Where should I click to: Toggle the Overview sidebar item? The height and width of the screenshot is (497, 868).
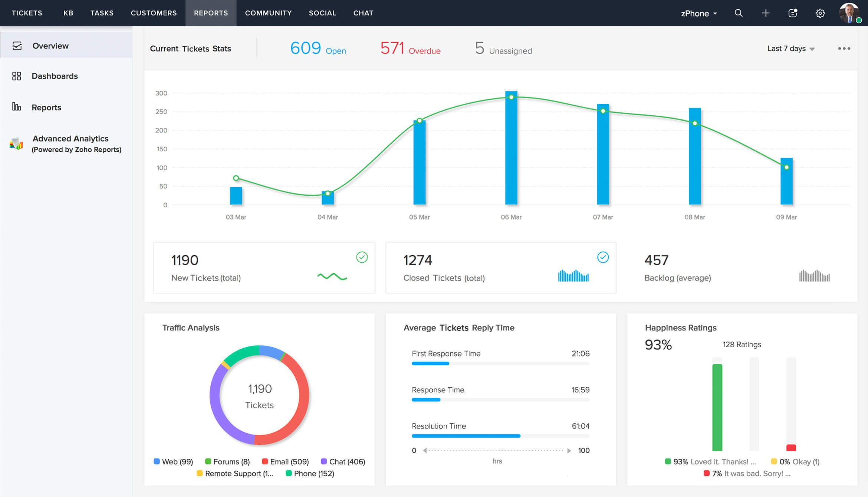[x=51, y=45]
